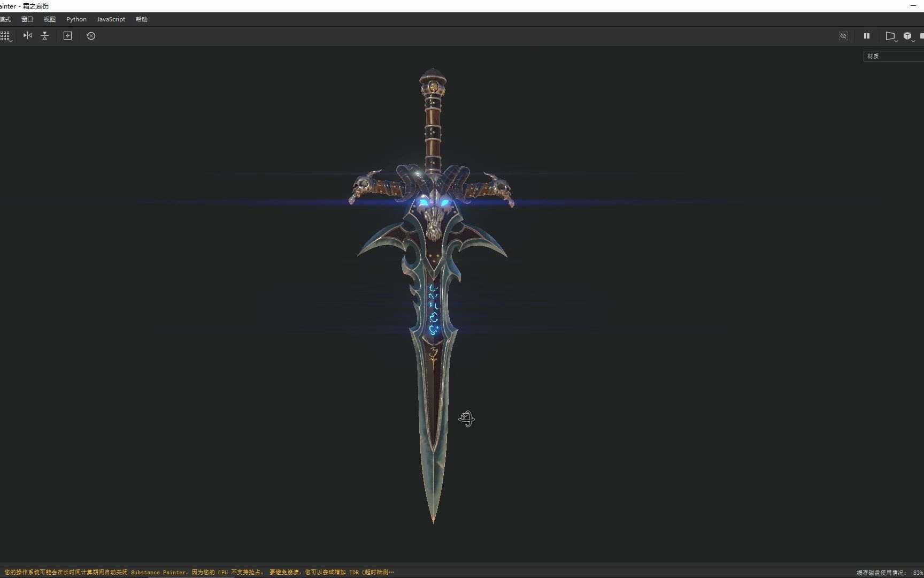The width and height of the screenshot is (924, 578).
Task: Open the 模式 menu
Action: click(5, 19)
